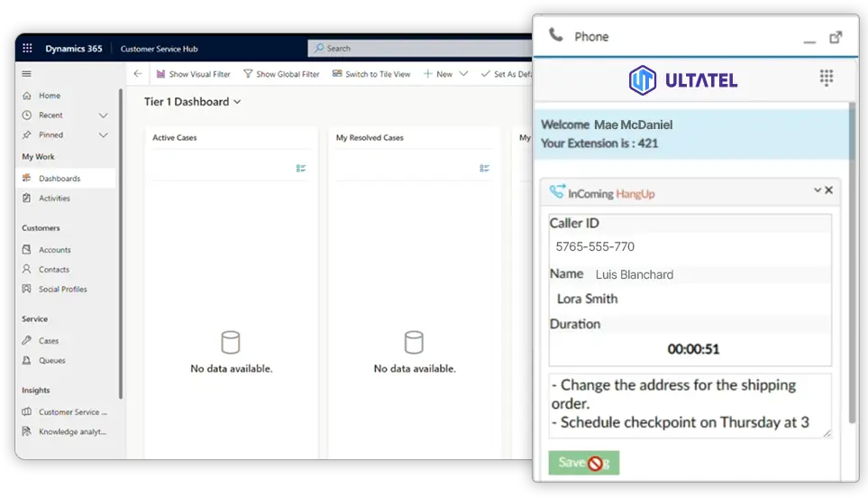Open the Ultatel dial pad grid icon

click(826, 78)
